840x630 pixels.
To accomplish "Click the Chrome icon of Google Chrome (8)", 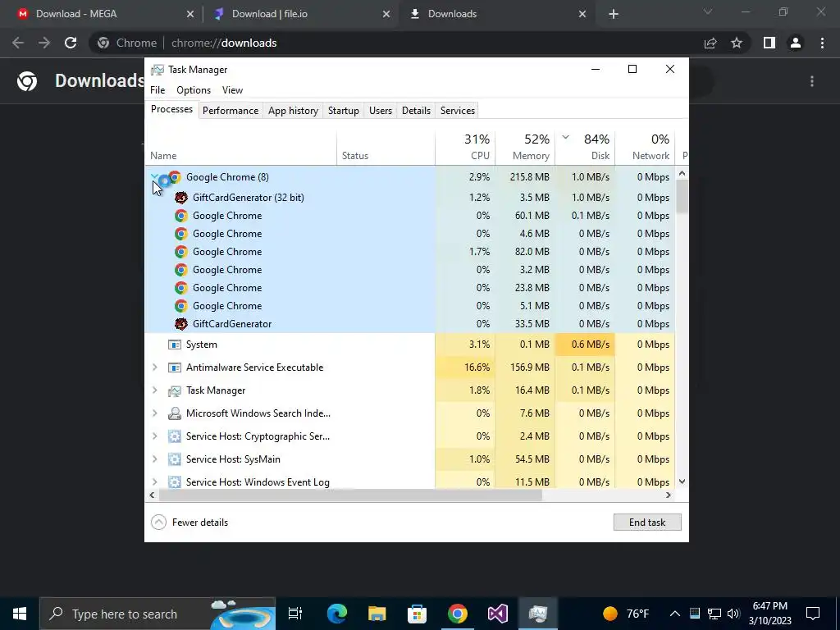I will (175, 177).
